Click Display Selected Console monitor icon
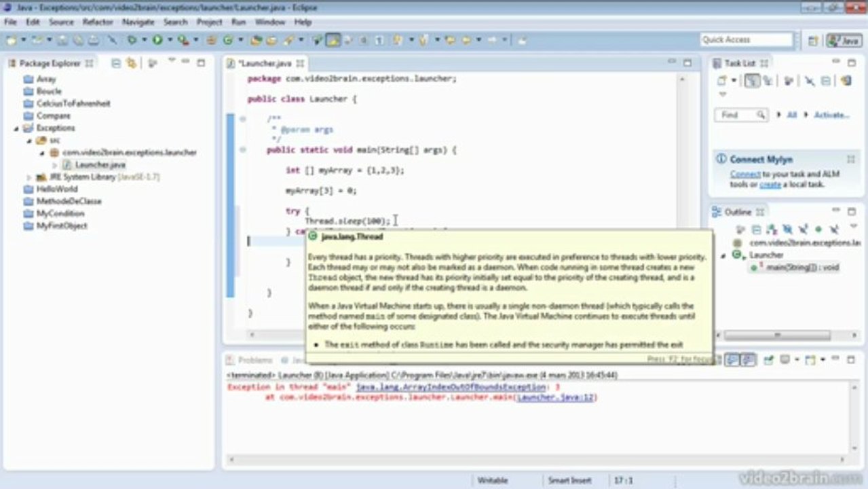Viewport: 868px width, 489px height. click(x=785, y=359)
